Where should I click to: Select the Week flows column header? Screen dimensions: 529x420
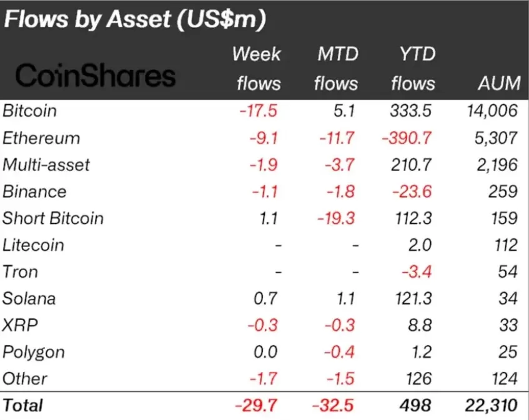(x=256, y=68)
